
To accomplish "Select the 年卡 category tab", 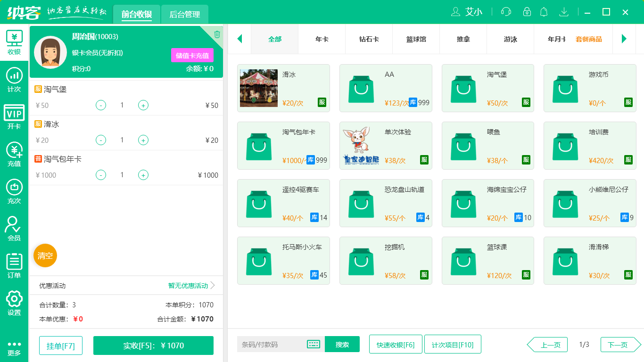I will click(x=322, y=39).
